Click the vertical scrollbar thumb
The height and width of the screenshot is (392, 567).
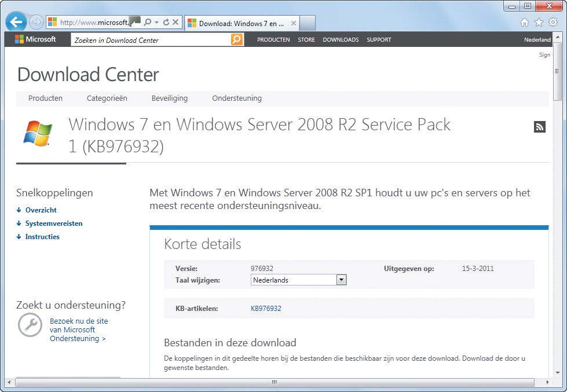(557, 71)
